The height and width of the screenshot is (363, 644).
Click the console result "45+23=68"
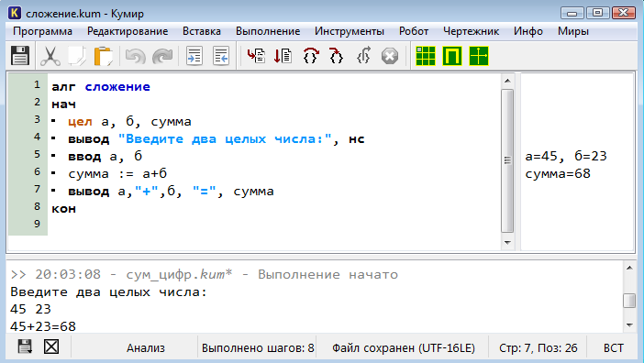tap(43, 326)
